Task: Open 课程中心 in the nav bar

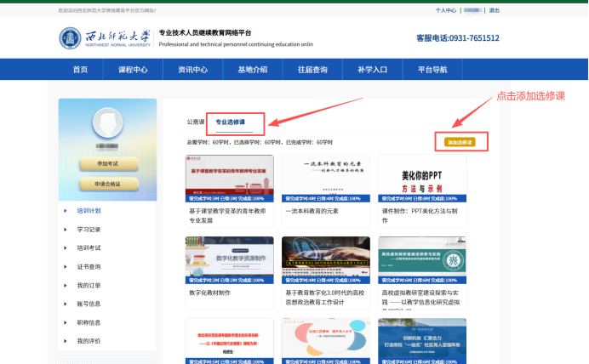Action: pyautogui.click(x=133, y=70)
